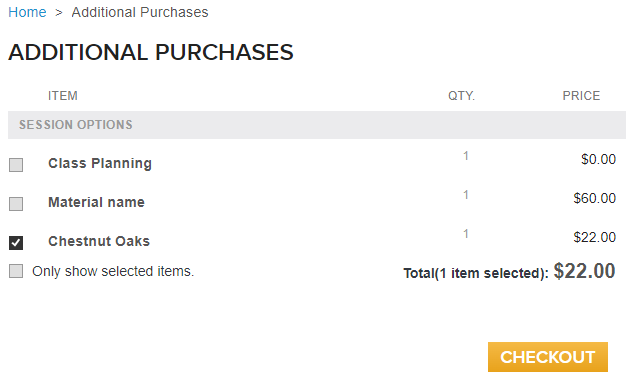Click the ITEM column header

coord(63,96)
